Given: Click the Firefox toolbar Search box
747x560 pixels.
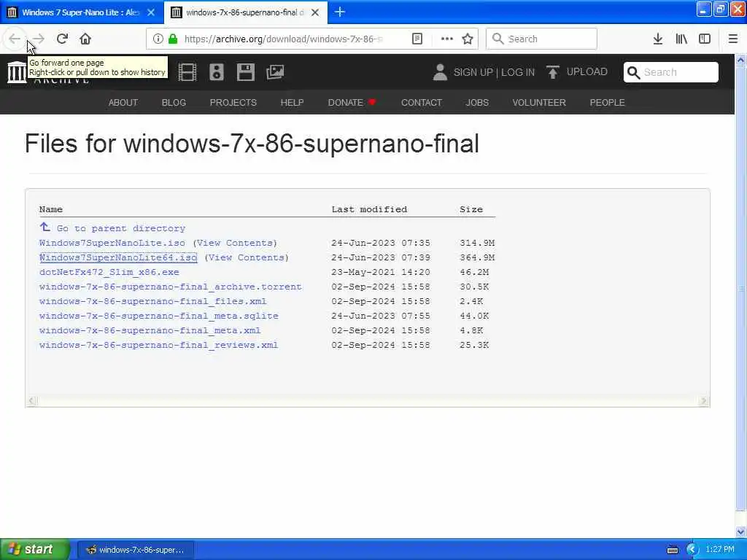Looking at the screenshot, I should [541, 39].
